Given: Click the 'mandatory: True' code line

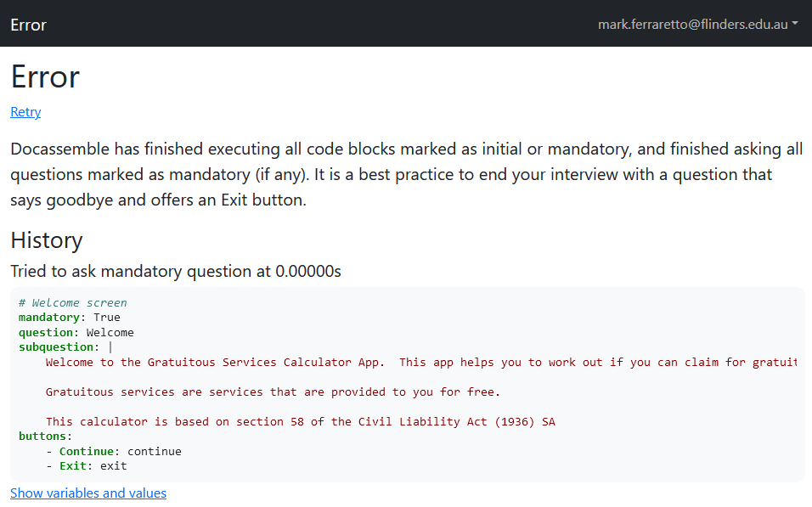Looking at the screenshot, I should pyautogui.click(x=70, y=318).
